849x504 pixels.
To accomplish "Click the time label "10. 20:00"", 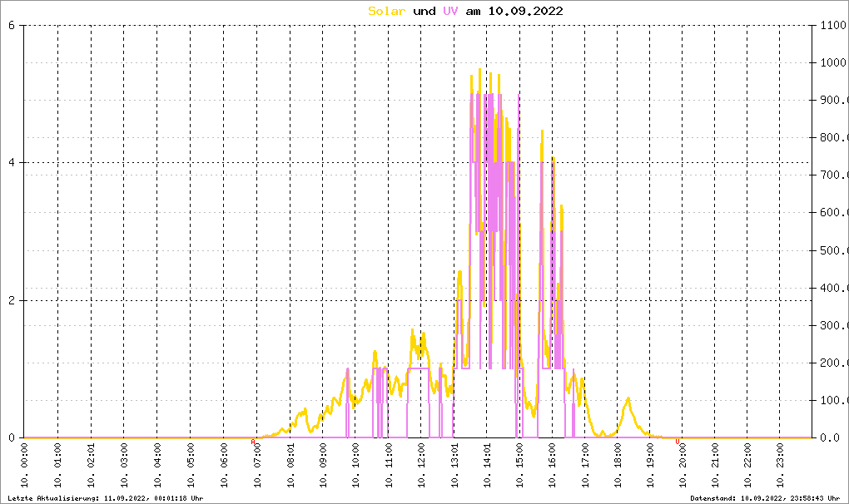I will click(683, 466).
